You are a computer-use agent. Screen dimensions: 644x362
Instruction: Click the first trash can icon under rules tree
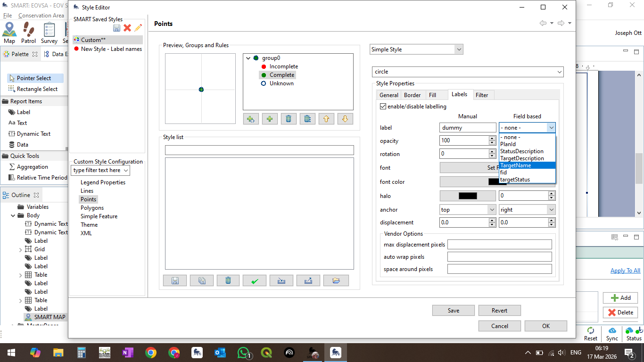point(289,119)
